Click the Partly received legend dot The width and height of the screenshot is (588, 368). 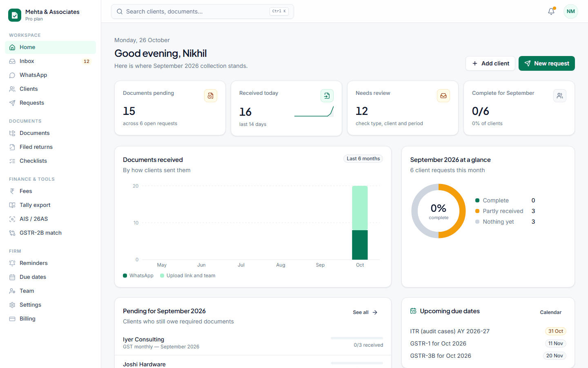[477, 211]
